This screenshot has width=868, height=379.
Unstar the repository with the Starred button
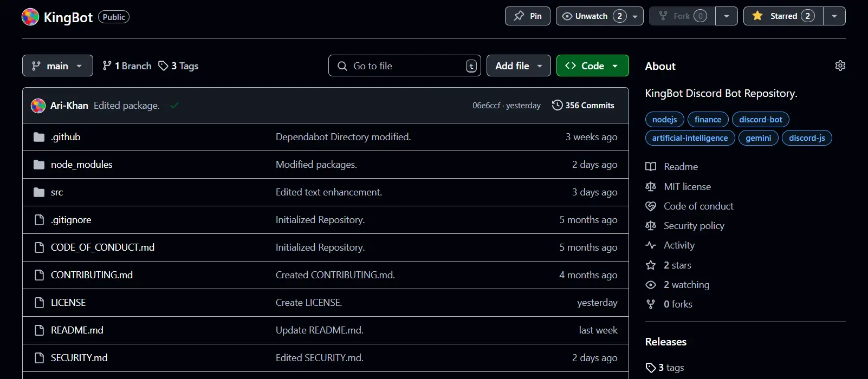click(783, 16)
